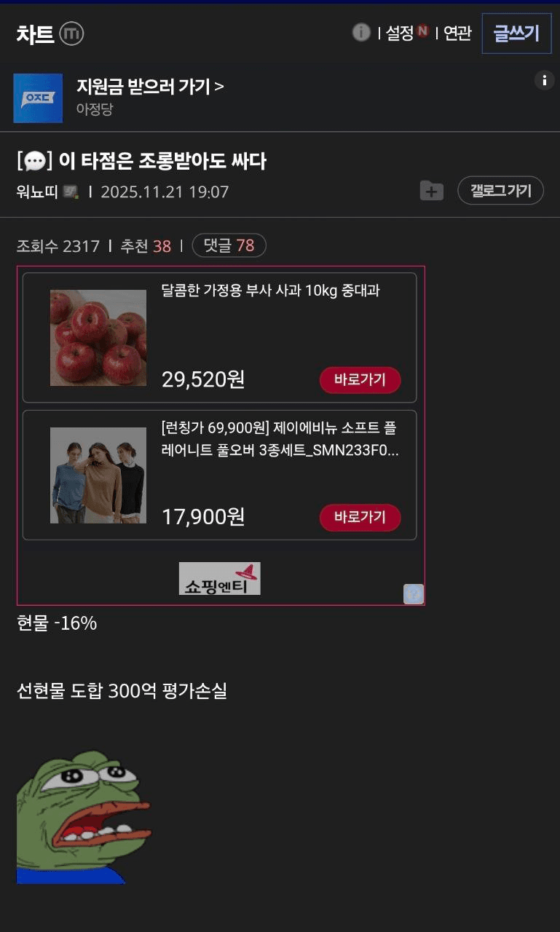Image resolution: width=560 pixels, height=932 pixels.
Task: Click the 쇼핑엔티 shopping logo
Action: [219, 578]
